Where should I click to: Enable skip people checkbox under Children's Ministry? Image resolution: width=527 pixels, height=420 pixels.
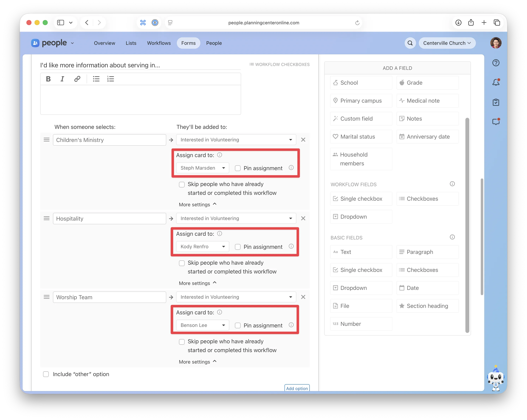(182, 184)
